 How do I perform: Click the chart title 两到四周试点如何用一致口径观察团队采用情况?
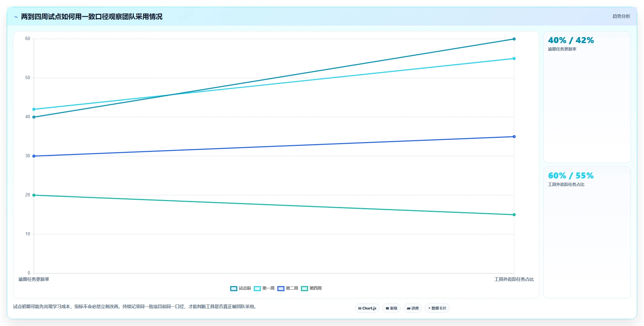click(x=92, y=17)
